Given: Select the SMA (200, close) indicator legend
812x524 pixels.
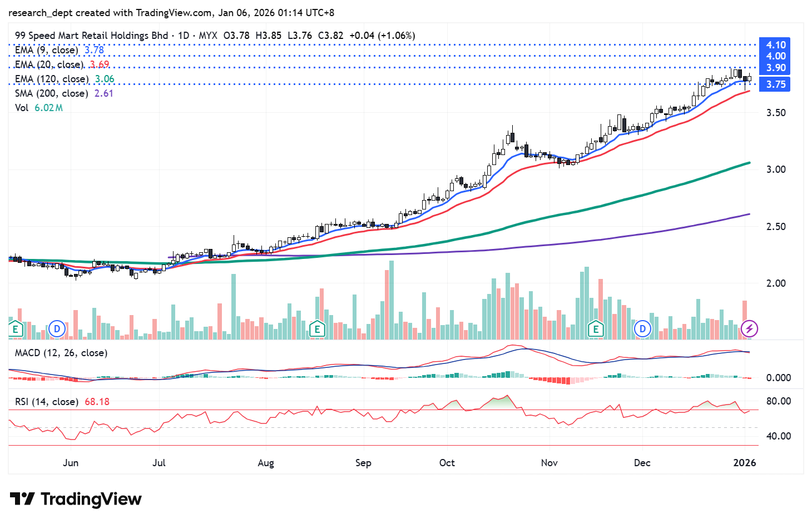Looking at the screenshot, I should point(51,93).
